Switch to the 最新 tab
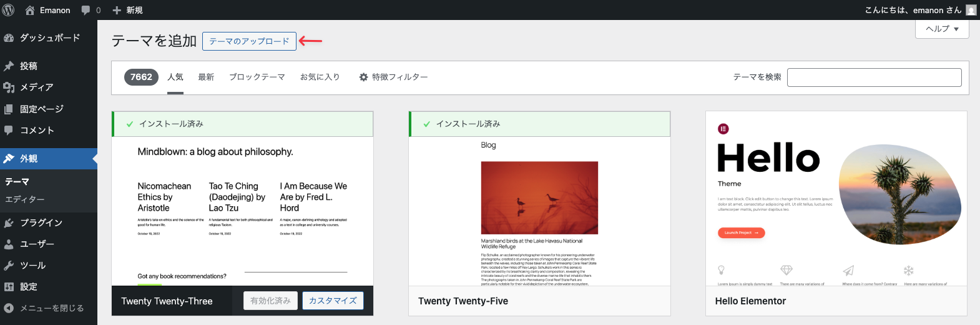 coord(206,77)
